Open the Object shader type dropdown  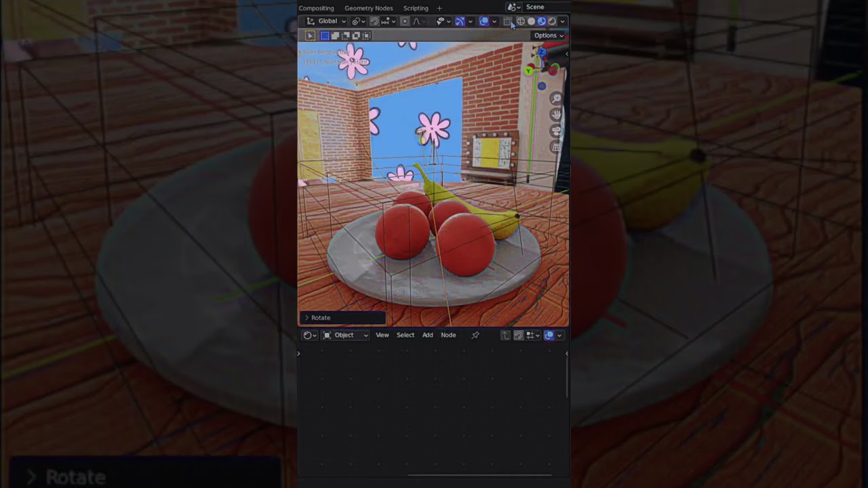[345, 335]
